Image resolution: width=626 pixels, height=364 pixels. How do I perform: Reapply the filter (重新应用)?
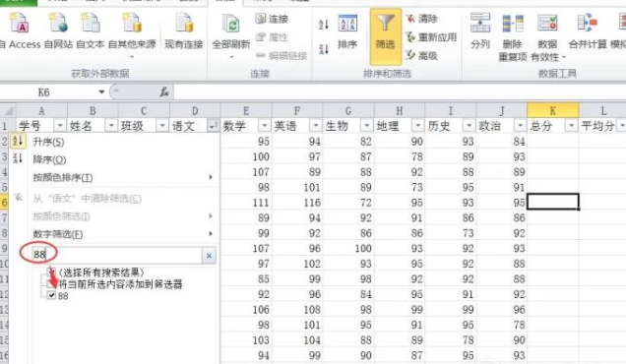[x=431, y=37]
